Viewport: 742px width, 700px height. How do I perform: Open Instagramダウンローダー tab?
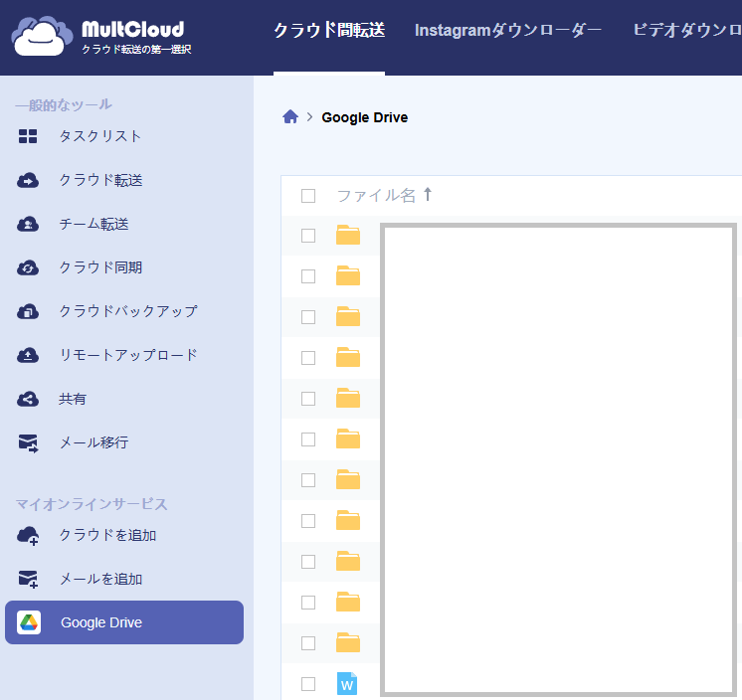pos(507,30)
